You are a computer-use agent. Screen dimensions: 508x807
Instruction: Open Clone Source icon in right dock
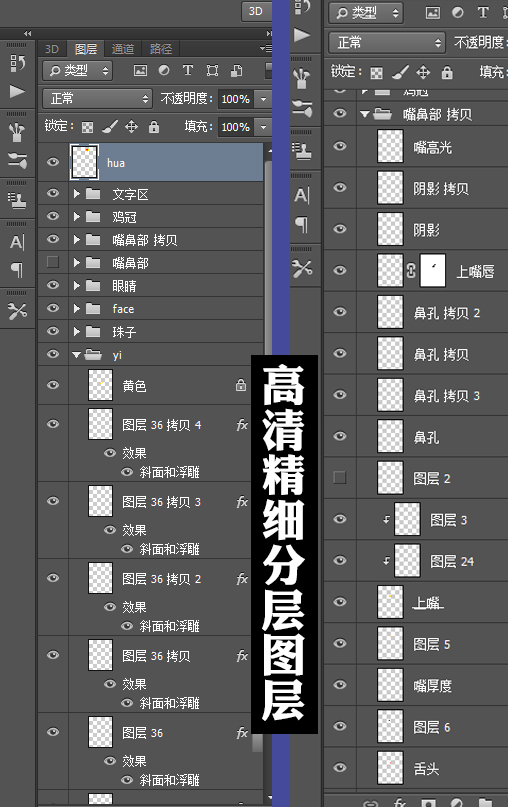tap(302, 150)
